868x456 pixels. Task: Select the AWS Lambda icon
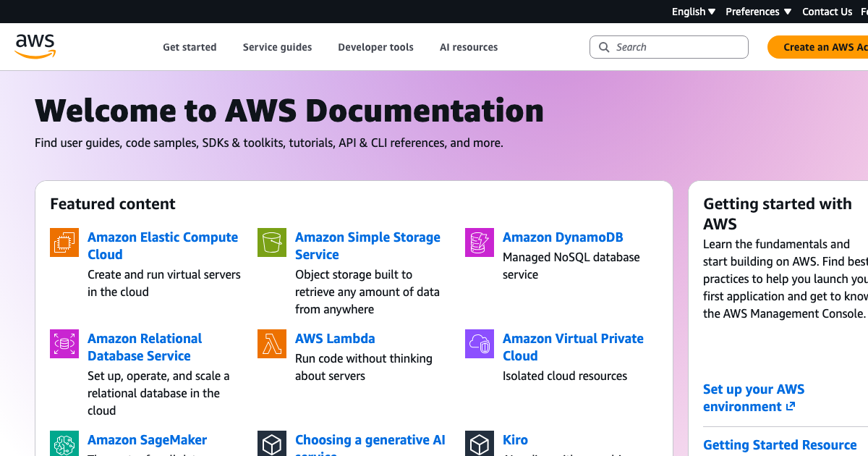(x=271, y=344)
